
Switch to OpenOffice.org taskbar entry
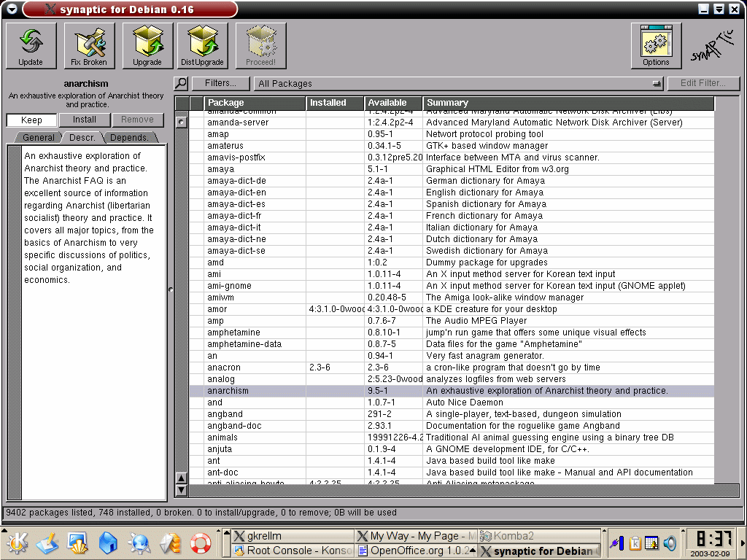click(417, 551)
